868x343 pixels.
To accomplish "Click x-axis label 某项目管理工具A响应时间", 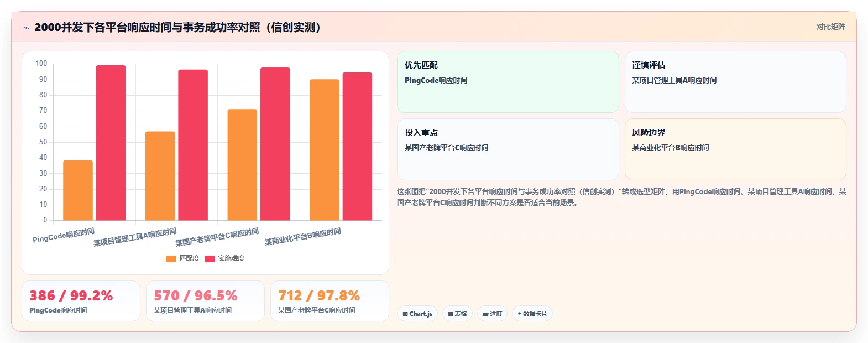I will [x=135, y=237].
